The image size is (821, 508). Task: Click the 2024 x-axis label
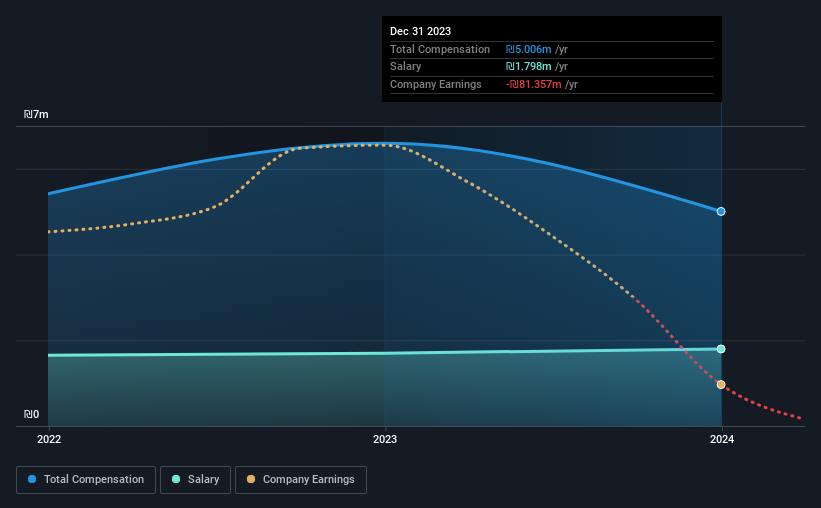(722, 439)
